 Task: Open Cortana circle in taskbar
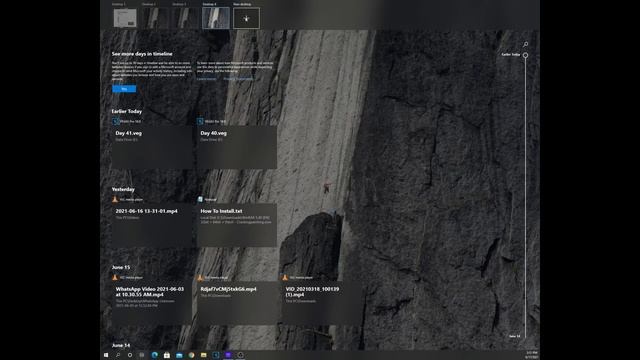coord(130,355)
